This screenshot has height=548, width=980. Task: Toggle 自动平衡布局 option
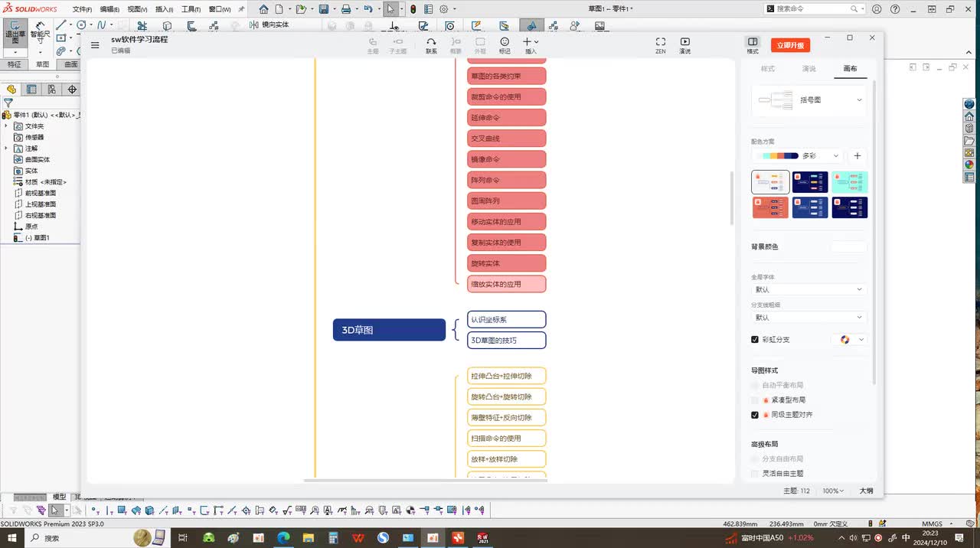click(x=755, y=386)
